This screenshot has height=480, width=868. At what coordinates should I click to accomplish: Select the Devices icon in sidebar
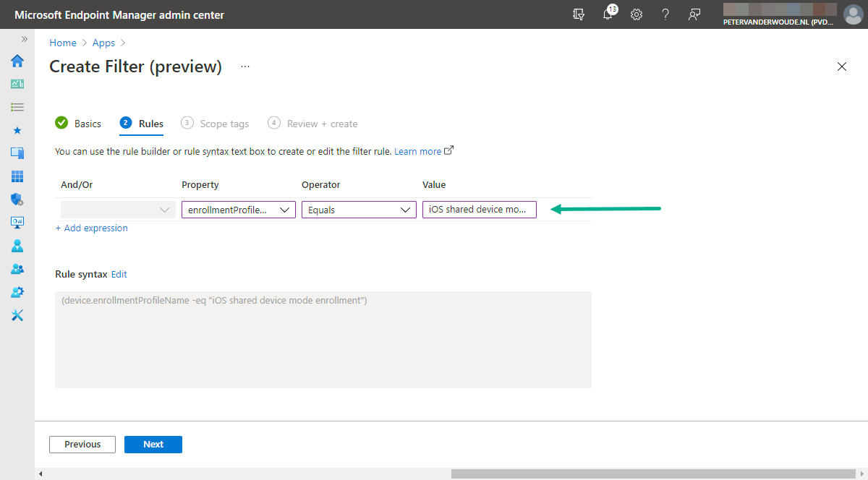(17, 153)
